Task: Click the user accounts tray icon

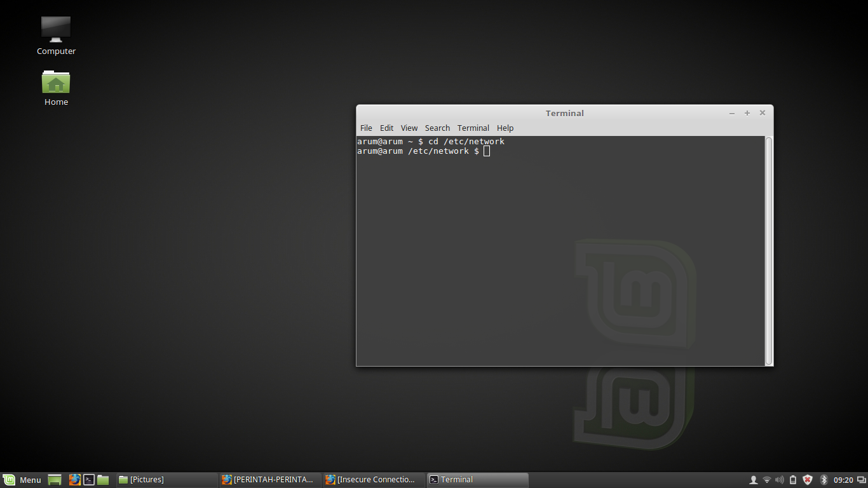Action: [x=753, y=480]
